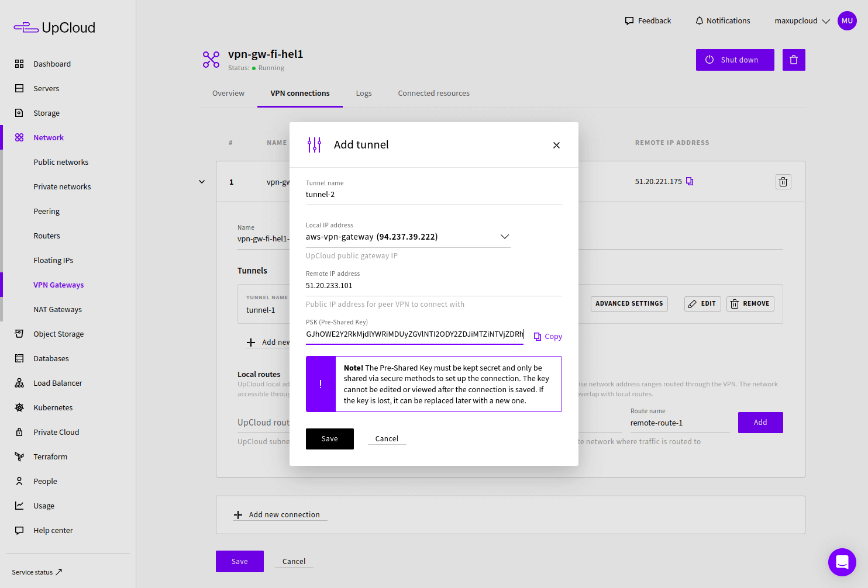The width and height of the screenshot is (868, 588).
Task: Edit tunnel-1
Action: [702, 304]
